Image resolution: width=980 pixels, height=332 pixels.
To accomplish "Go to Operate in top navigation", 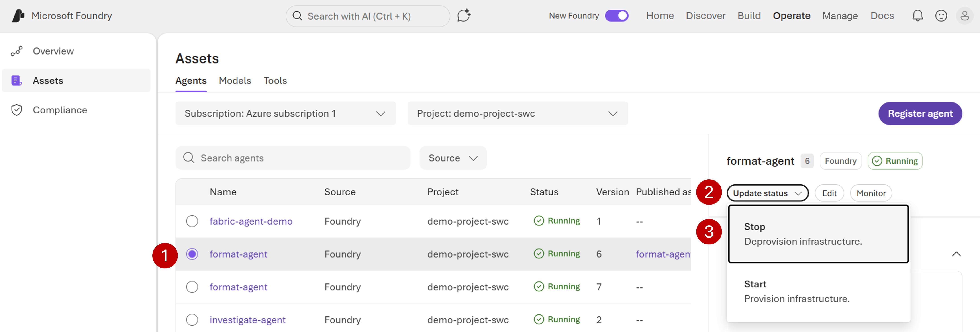I will [x=791, y=16].
